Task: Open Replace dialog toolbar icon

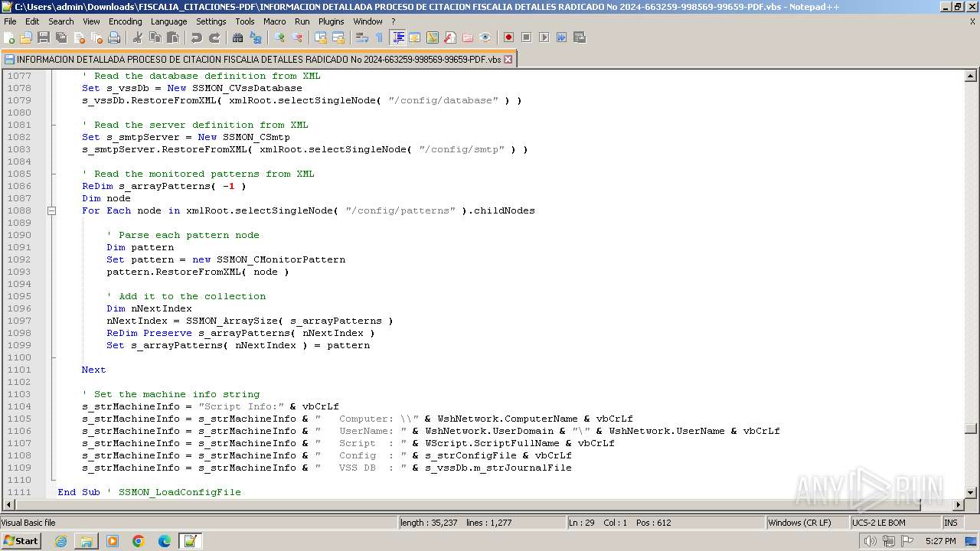Action: click(256, 37)
